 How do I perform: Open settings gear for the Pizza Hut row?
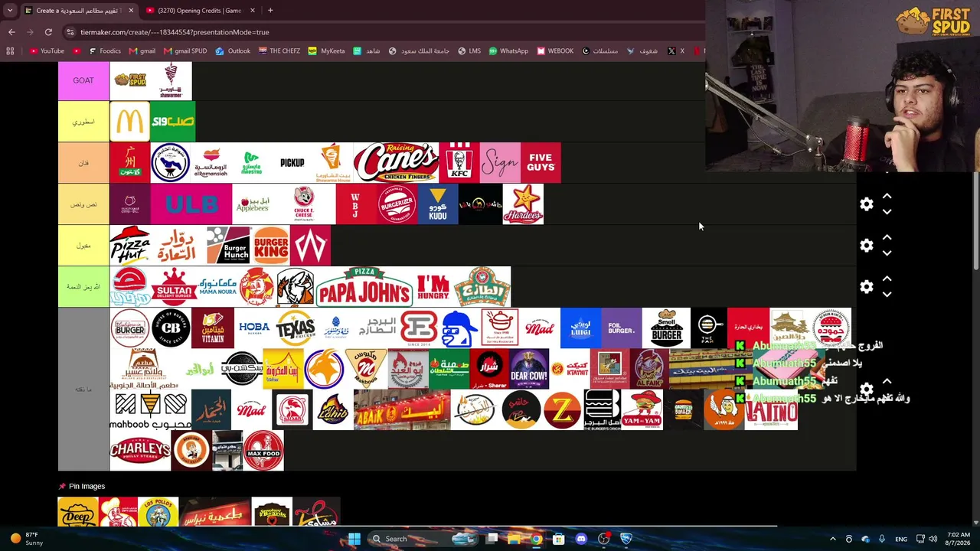pos(867,246)
